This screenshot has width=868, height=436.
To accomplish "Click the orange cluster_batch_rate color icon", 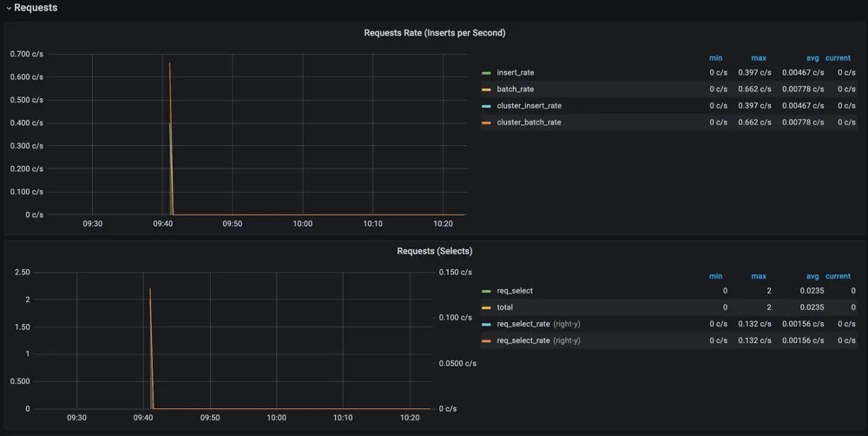I will (x=486, y=122).
